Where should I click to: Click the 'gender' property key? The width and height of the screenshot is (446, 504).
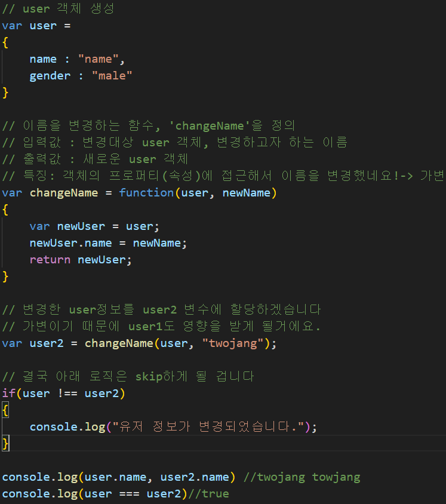50,75
